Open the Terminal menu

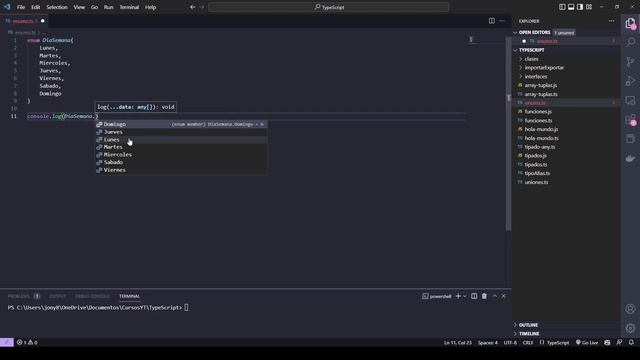click(129, 7)
